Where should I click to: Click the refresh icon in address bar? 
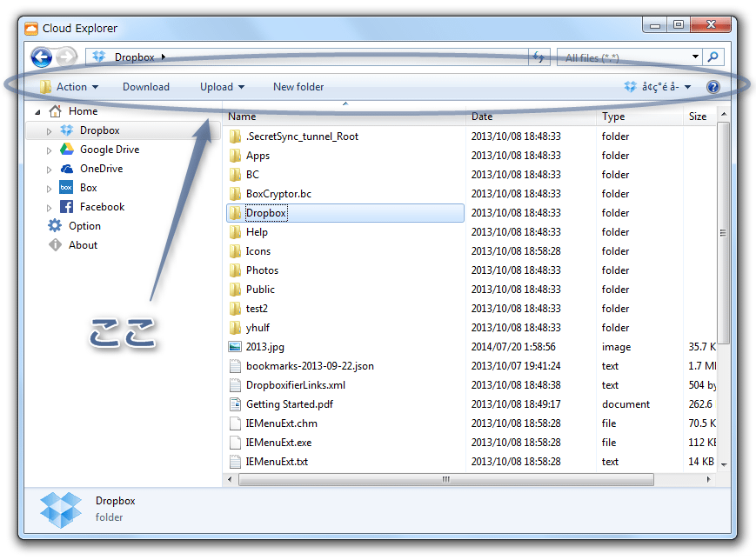click(x=539, y=57)
